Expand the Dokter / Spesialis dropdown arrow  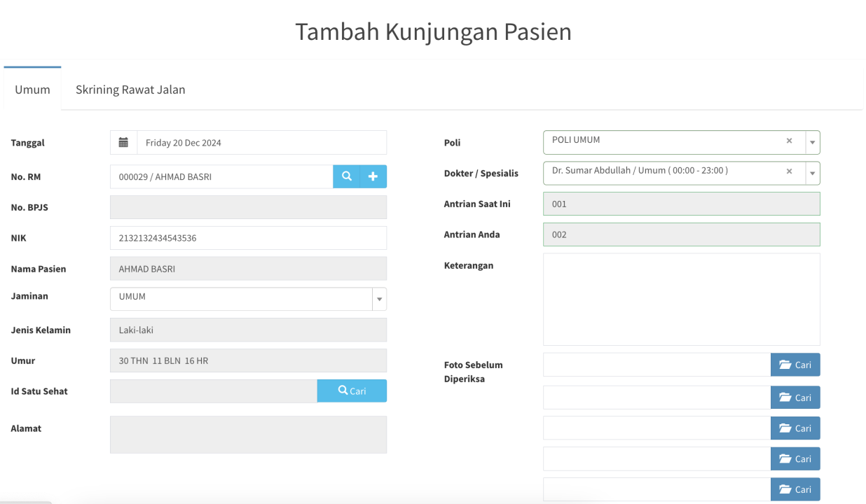(813, 173)
